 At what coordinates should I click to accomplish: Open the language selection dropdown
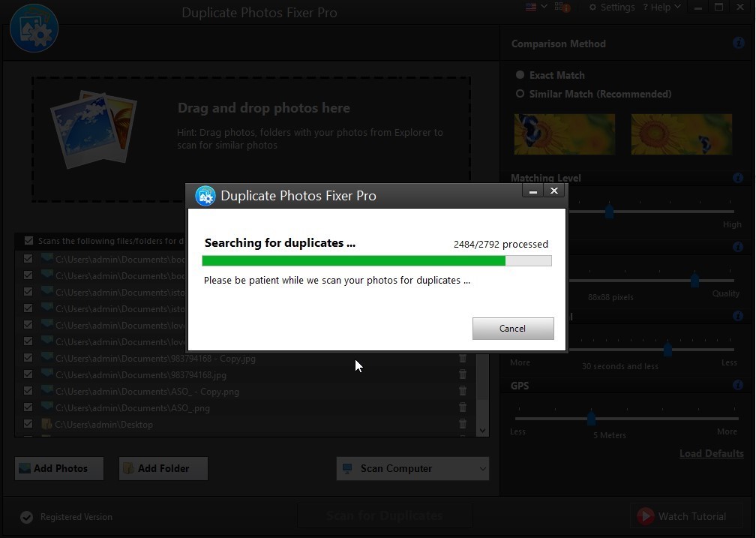[x=534, y=7]
